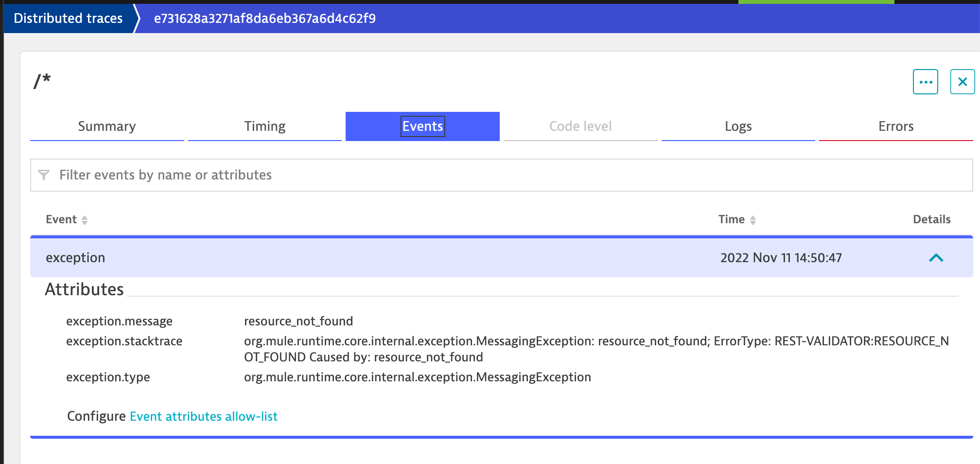Open the Timing tab

pos(264,126)
